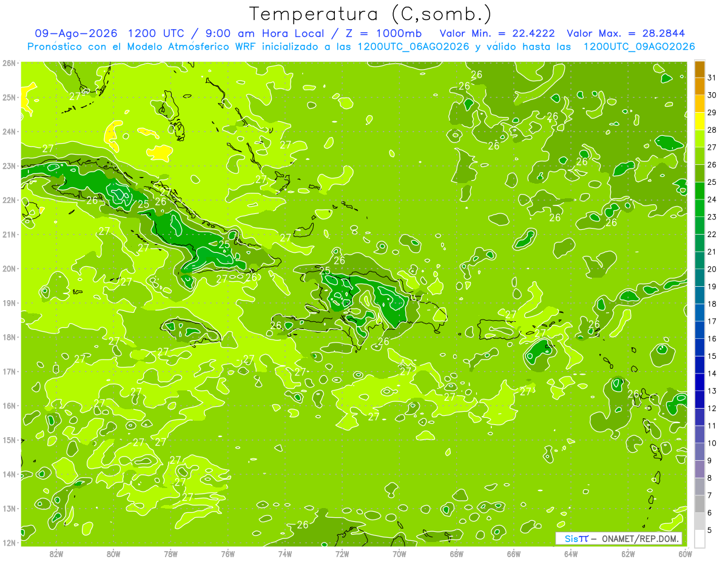Click the latitude axis label "14N"
The width and height of the screenshot is (728, 562).
pos(9,474)
